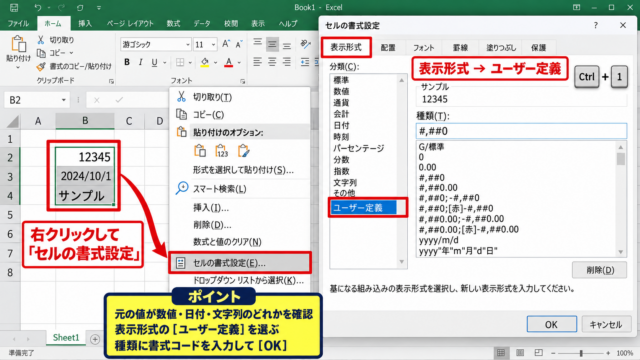Select 切り取り(T) in context menu
The width and height of the screenshot is (640, 360).
pyautogui.click(x=240, y=97)
